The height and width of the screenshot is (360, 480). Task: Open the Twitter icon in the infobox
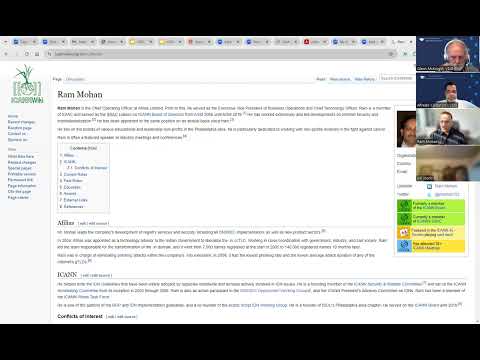pyautogui.click(x=429, y=194)
